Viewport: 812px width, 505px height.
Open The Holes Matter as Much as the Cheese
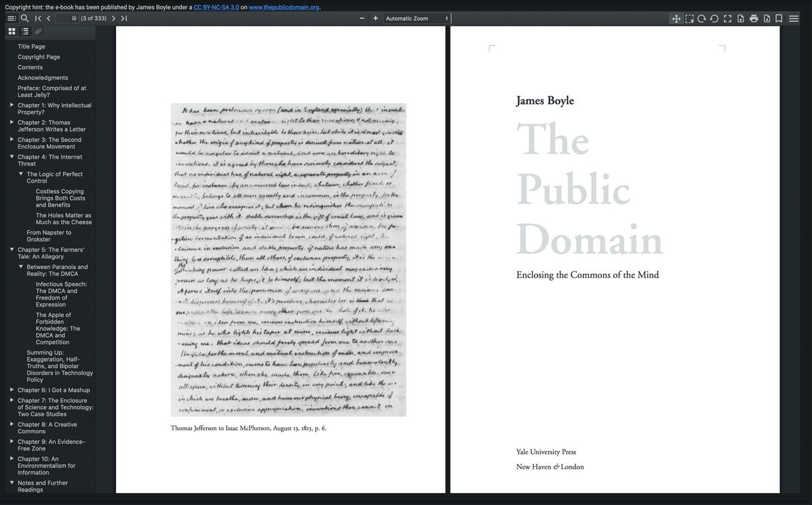pos(63,219)
